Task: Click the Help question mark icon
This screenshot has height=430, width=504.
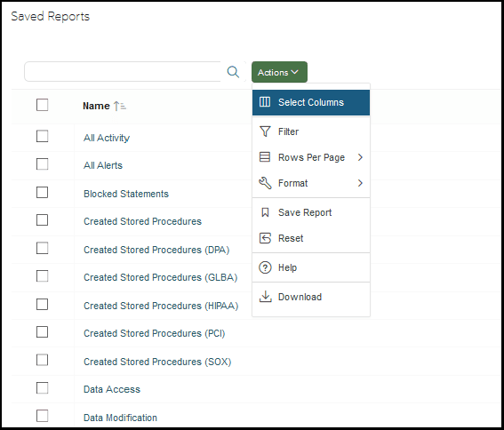Action: pos(265,267)
